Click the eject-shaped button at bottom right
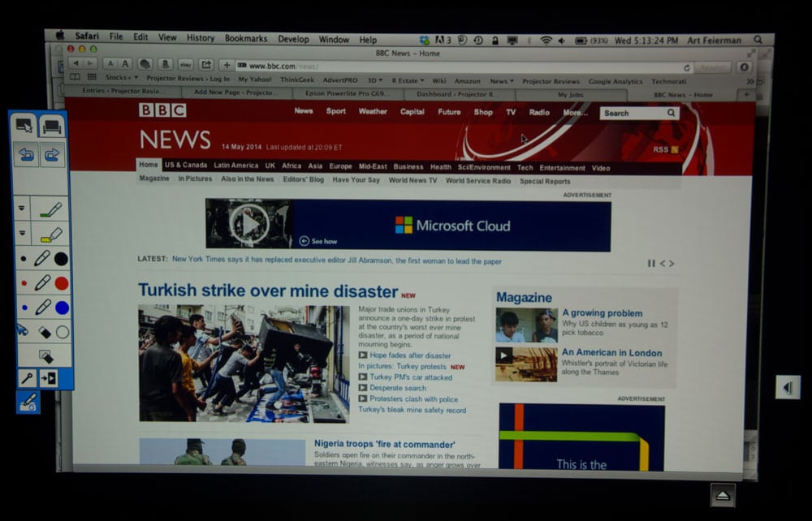 point(723,496)
